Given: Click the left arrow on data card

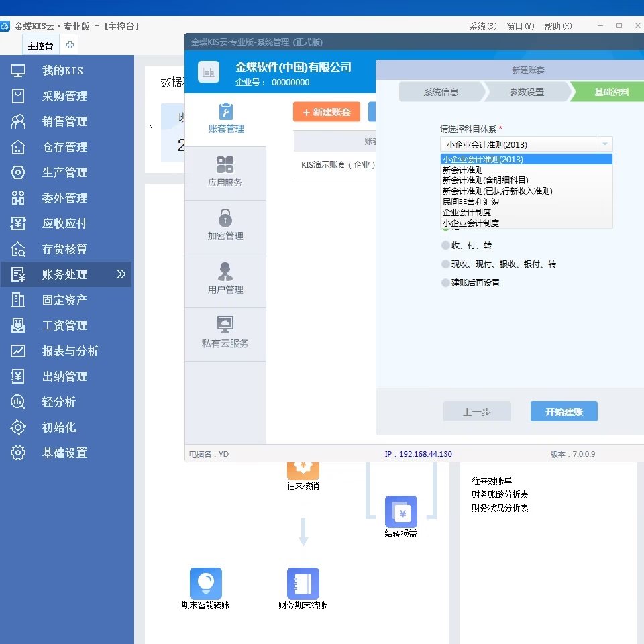Looking at the screenshot, I should click(151, 127).
